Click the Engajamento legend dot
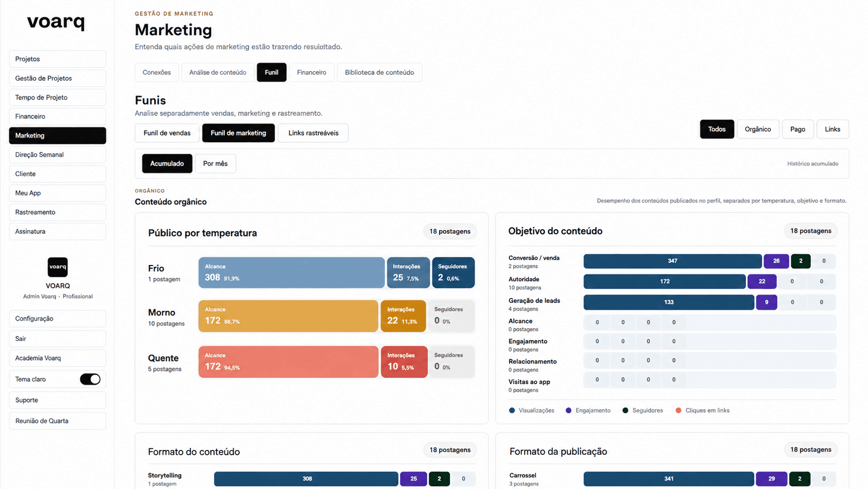This screenshot has width=868, height=489. pyautogui.click(x=568, y=411)
